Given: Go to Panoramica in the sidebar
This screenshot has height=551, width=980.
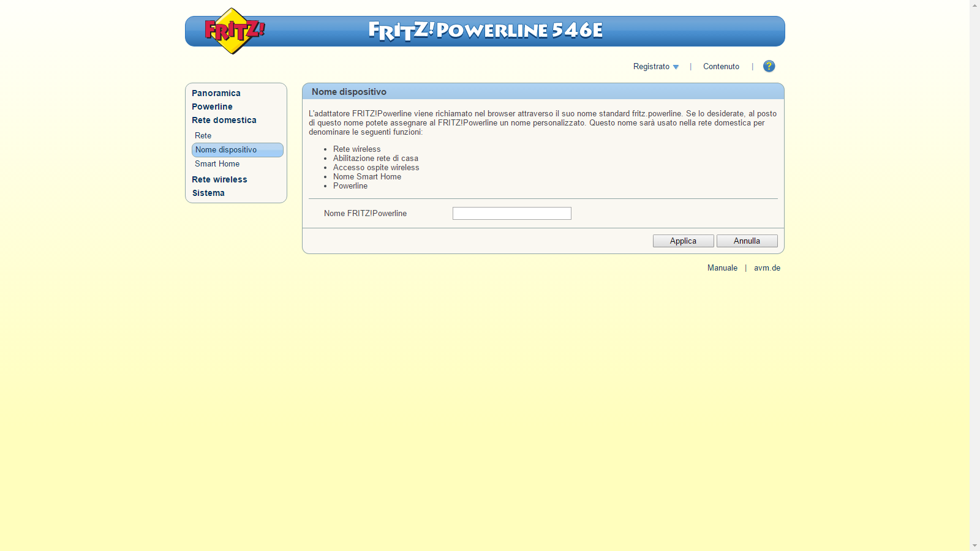Looking at the screenshot, I should [x=216, y=93].
